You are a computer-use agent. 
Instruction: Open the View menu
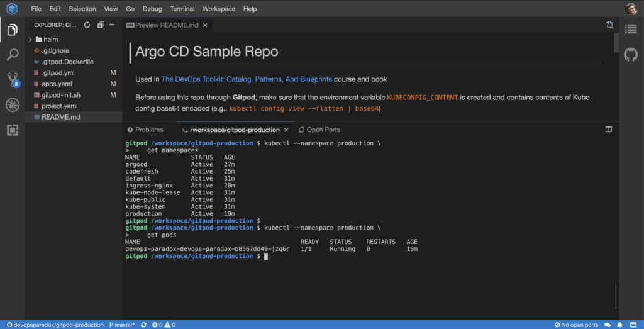111,9
